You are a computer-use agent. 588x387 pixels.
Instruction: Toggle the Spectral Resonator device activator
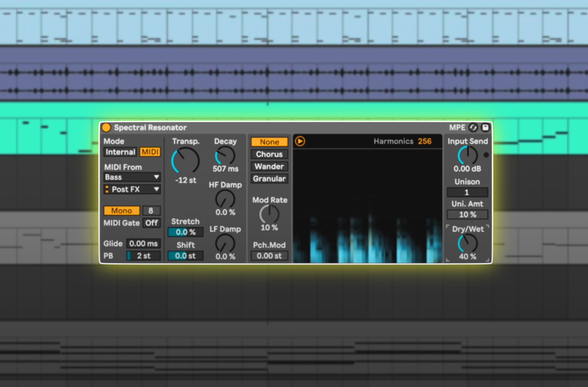pyautogui.click(x=106, y=127)
